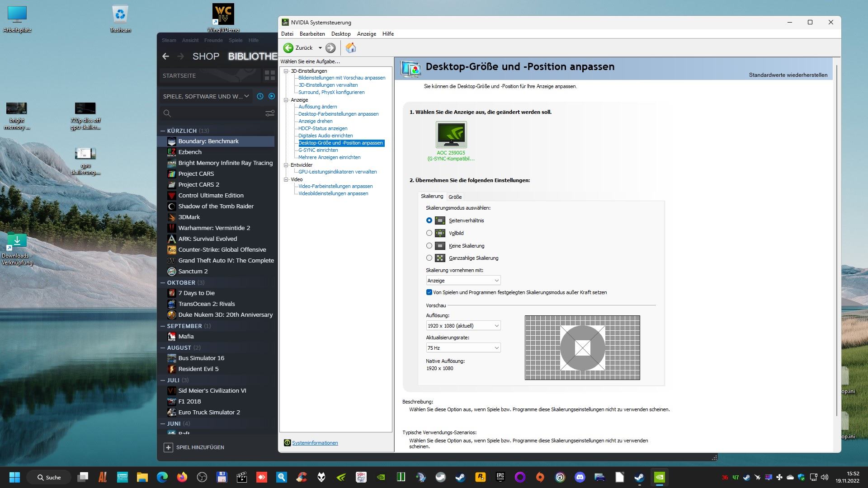Viewport: 868px width, 488px height.
Task: Open File Explorer from the taskbar
Action: tap(142, 477)
